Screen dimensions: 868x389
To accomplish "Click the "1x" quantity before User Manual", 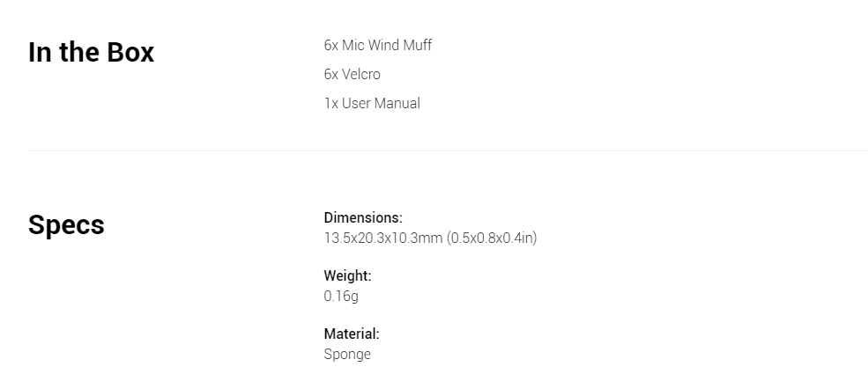I will [x=331, y=103].
